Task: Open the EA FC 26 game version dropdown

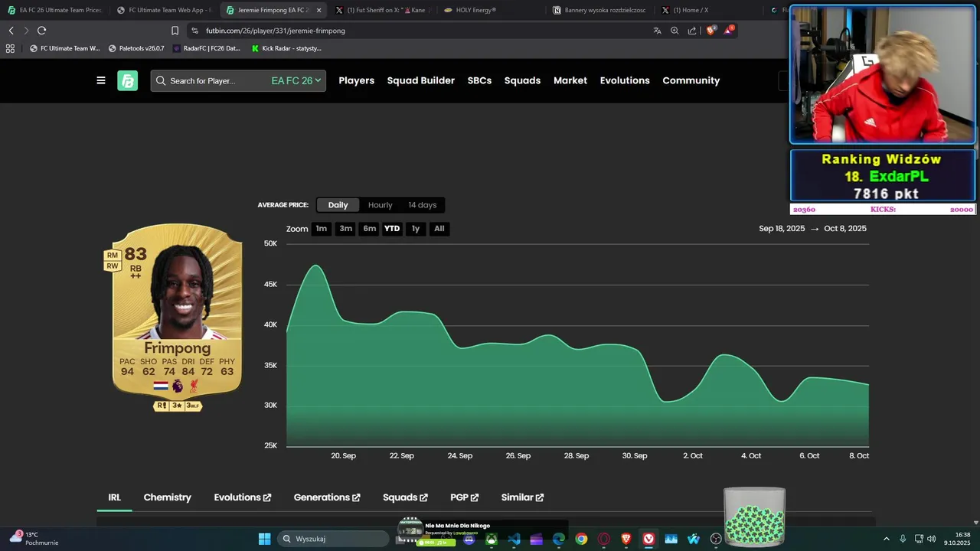Action: [296, 80]
